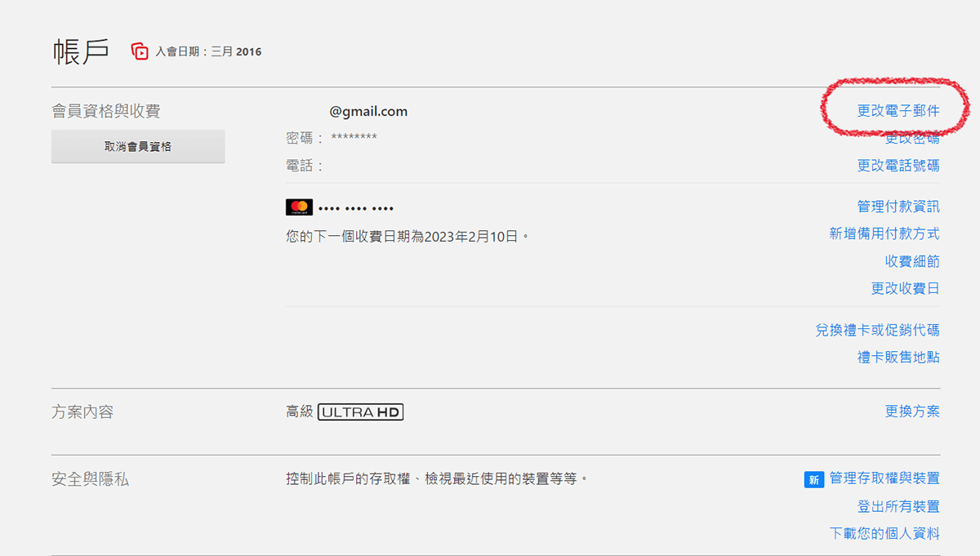The image size is (980, 556).
Task: Click the 帳戶 page heading
Action: tap(81, 51)
